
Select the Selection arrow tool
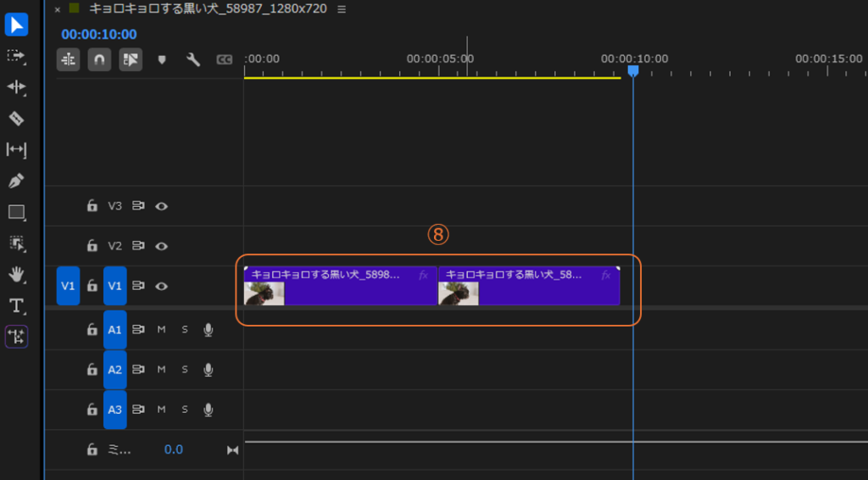tap(16, 25)
